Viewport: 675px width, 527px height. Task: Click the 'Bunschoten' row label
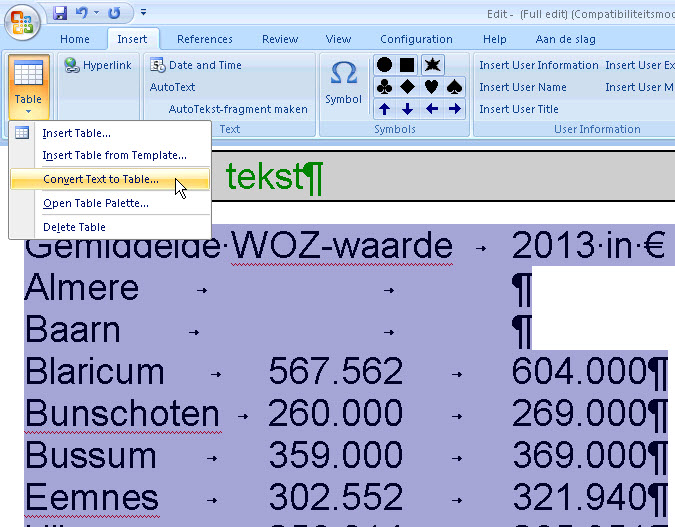[x=123, y=413]
